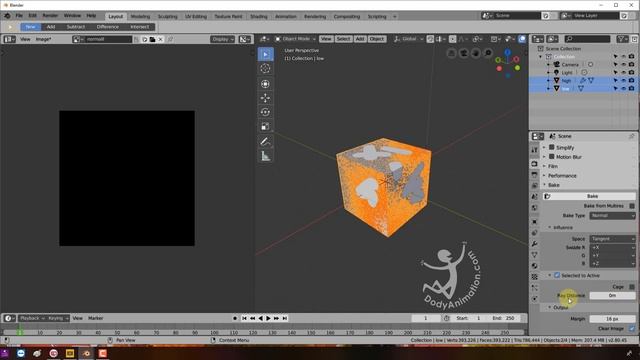Open the Modifiers wrench properties tab
The width and height of the screenshot is (640, 360).
(x=534, y=244)
